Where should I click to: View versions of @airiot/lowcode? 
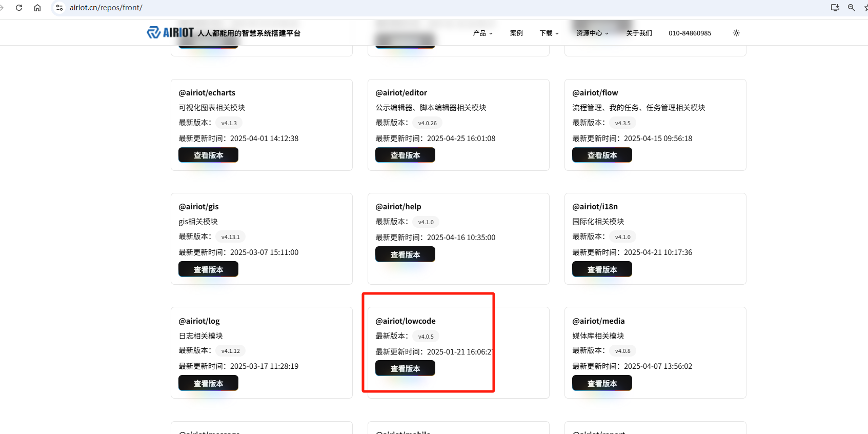point(405,368)
